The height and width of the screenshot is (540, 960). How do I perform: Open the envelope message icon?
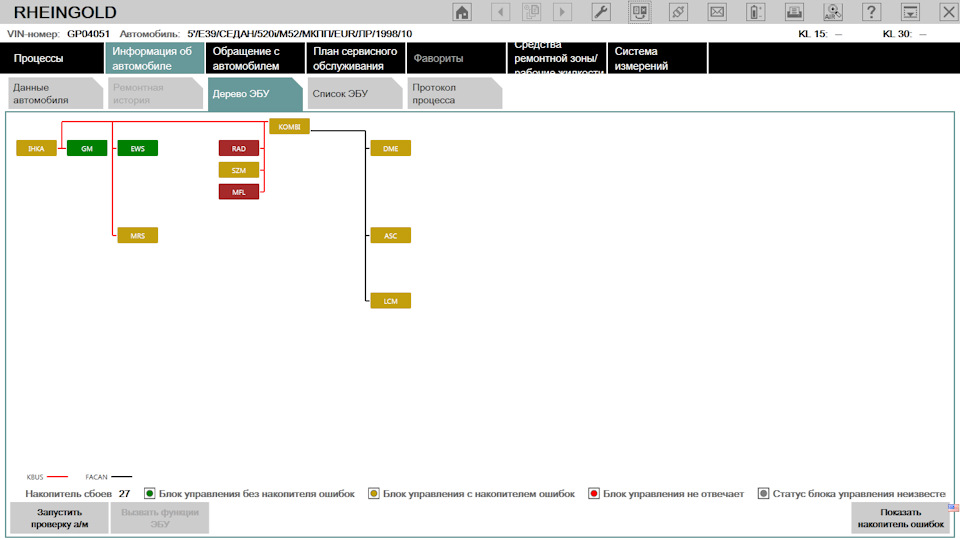click(x=717, y=12)
